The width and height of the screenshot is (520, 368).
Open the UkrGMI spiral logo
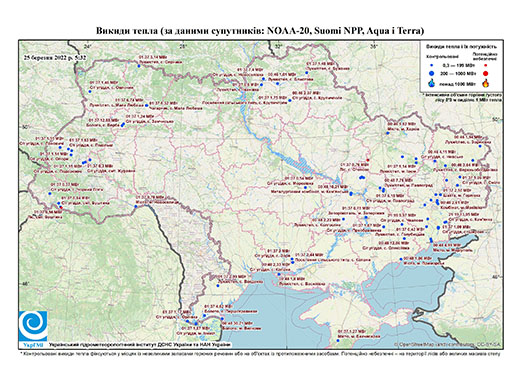click(x=33, y=326)
